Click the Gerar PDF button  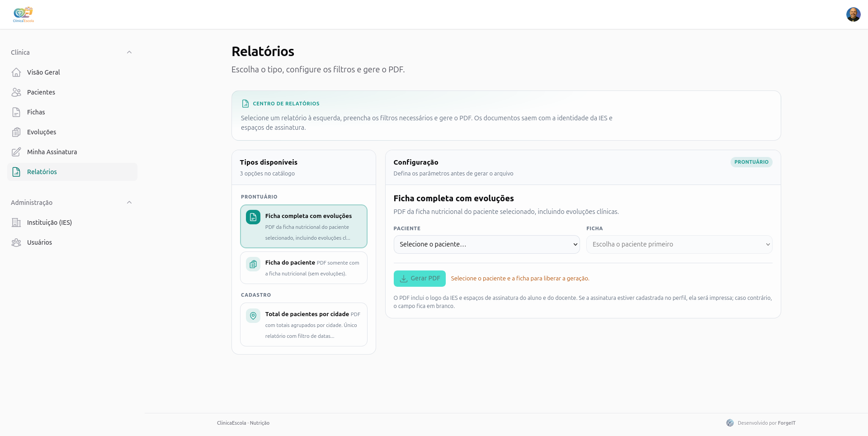420,279
